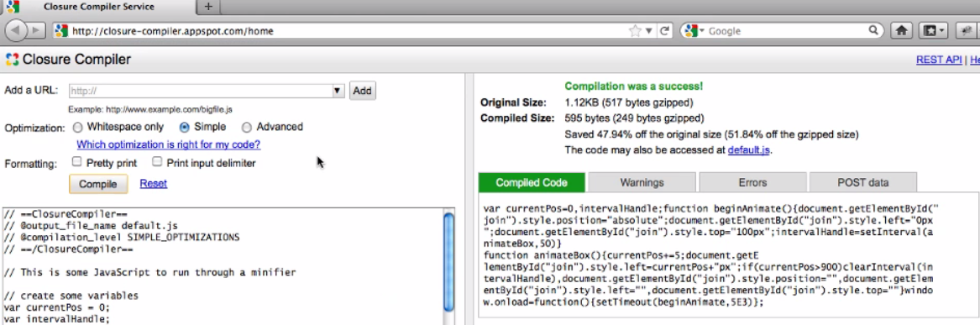Open the Warnings tab

pyautogui.click(x=642, y=182)
